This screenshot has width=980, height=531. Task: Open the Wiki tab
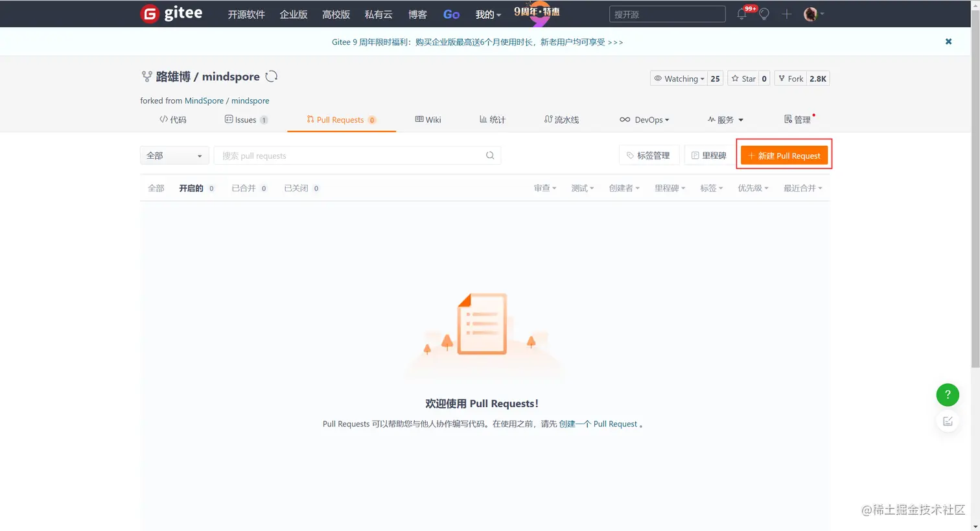pos(428,119)
